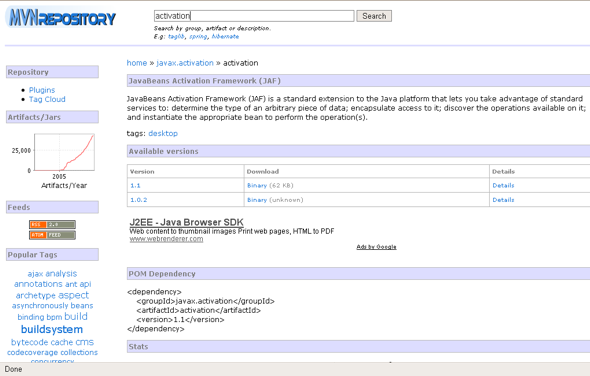This screenshot has width=590, height=376.
Task: Open the hibernate example search link
Action: point(225,37)
